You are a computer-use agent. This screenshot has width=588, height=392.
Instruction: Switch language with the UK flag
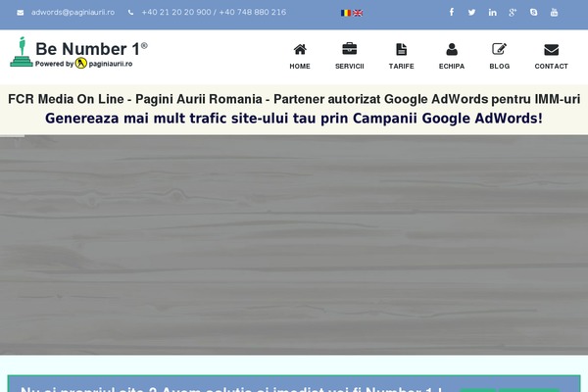pyautogui.click(x=358, y=13)
